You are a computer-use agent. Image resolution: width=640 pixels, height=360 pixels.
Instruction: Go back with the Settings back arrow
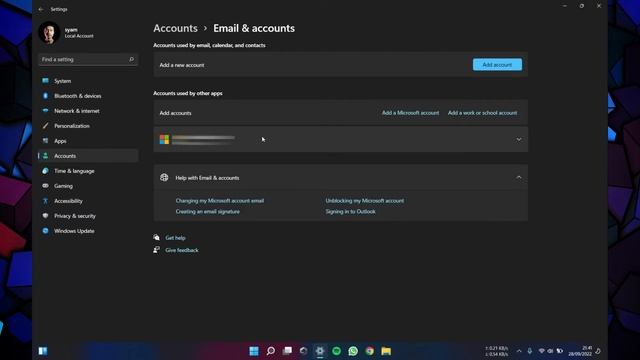[x=40, y=9]
